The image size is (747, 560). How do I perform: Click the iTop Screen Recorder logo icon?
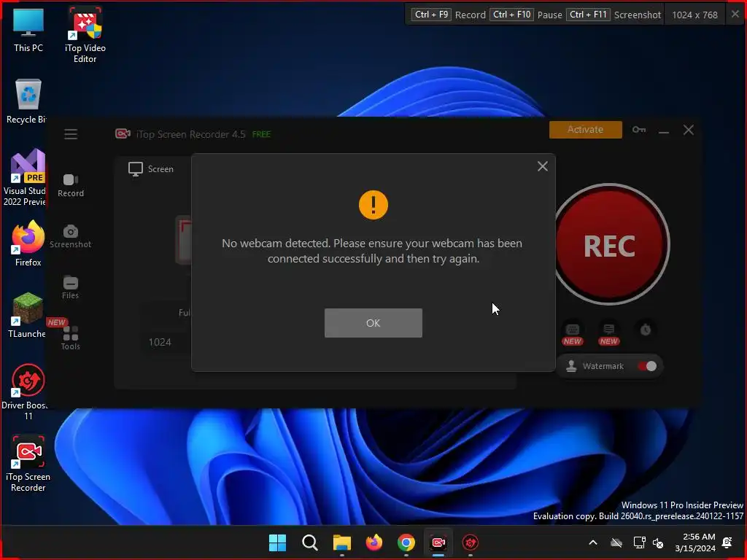click(x=123, y=134)
